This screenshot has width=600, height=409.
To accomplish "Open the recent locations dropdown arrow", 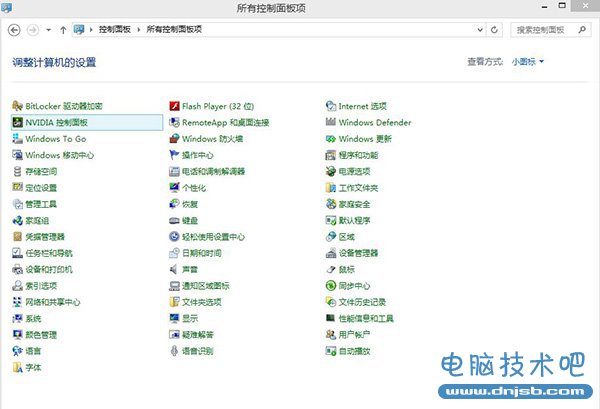I will (49, 29).
